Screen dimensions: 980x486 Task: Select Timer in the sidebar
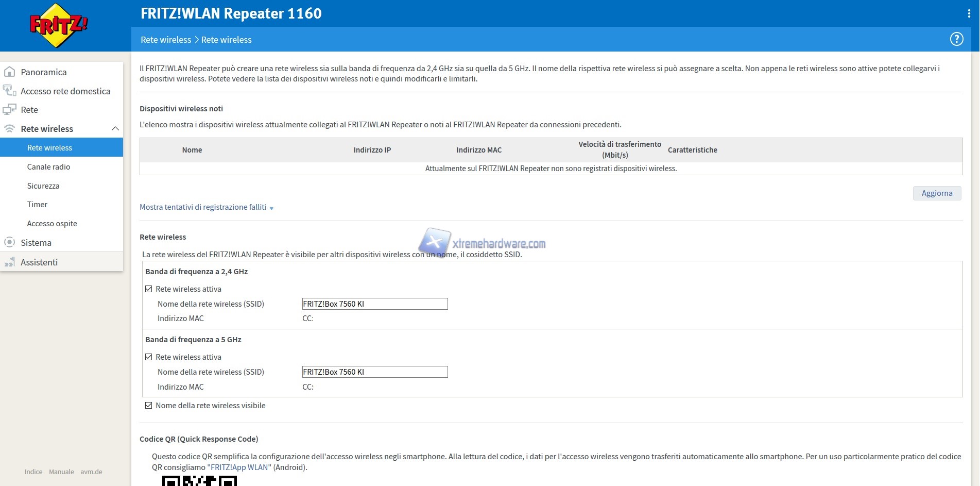point(37,205)
